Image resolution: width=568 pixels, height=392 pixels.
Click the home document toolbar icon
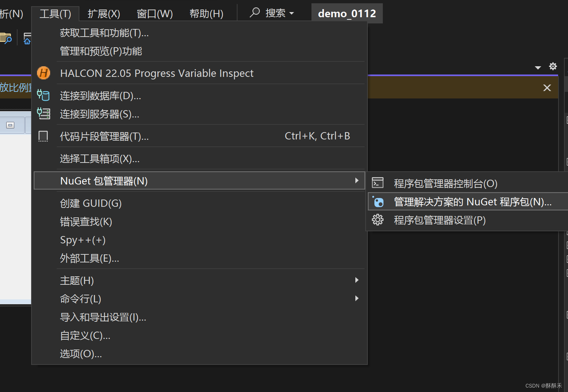(27, 38)
